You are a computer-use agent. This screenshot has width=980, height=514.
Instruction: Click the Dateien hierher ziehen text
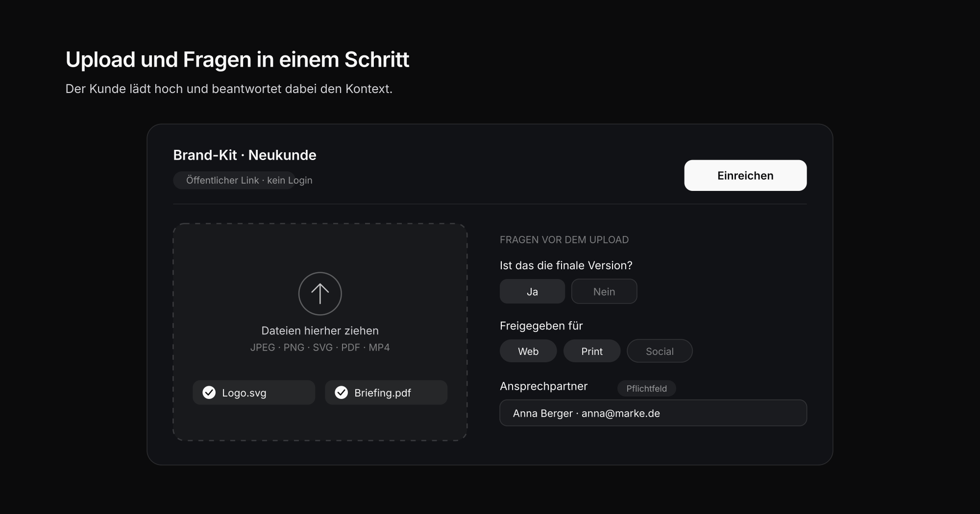[x=320, y=330]
